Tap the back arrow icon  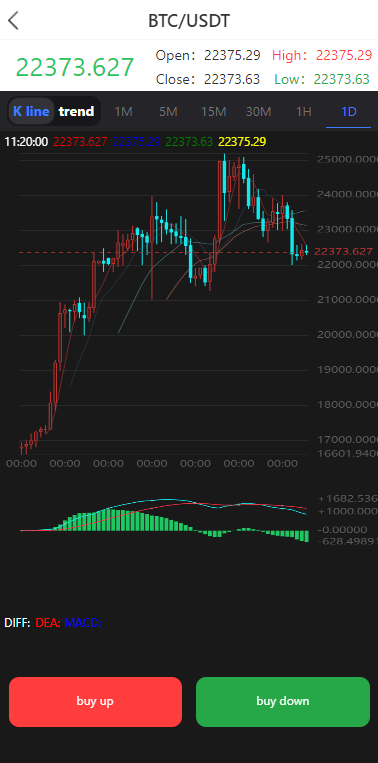pos(14,21)
